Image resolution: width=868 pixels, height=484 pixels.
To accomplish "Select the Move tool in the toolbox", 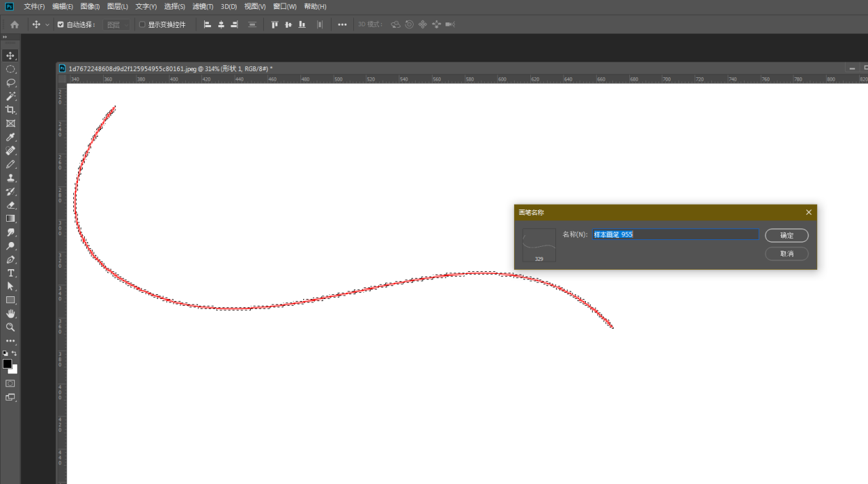I will tap(10, 56).
